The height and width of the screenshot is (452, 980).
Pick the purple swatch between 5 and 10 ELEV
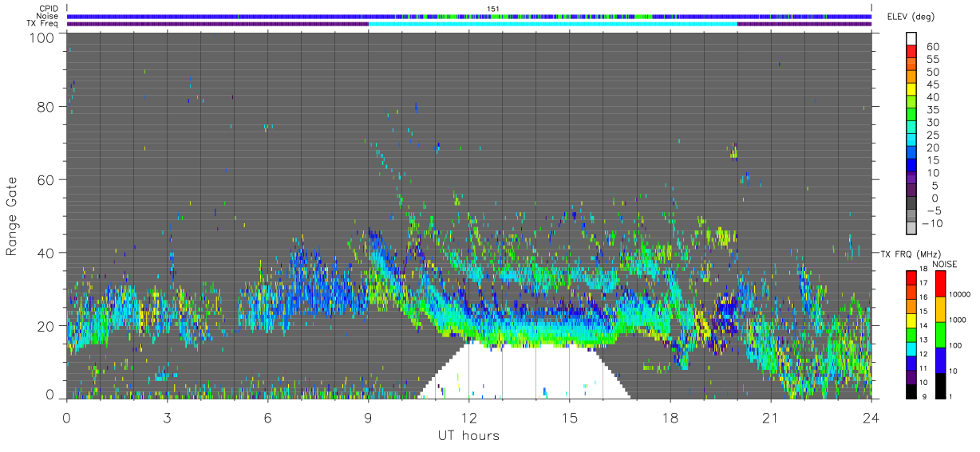[x=911, y=179]
